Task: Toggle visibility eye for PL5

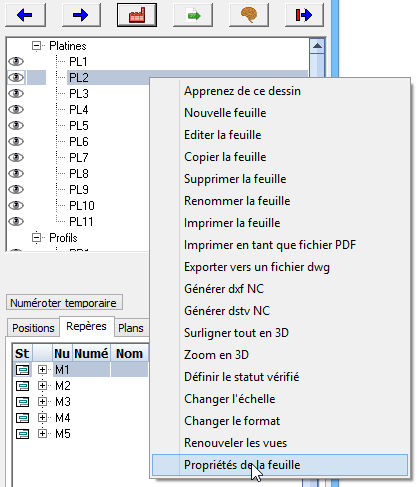Action: (x=16, y=125)
